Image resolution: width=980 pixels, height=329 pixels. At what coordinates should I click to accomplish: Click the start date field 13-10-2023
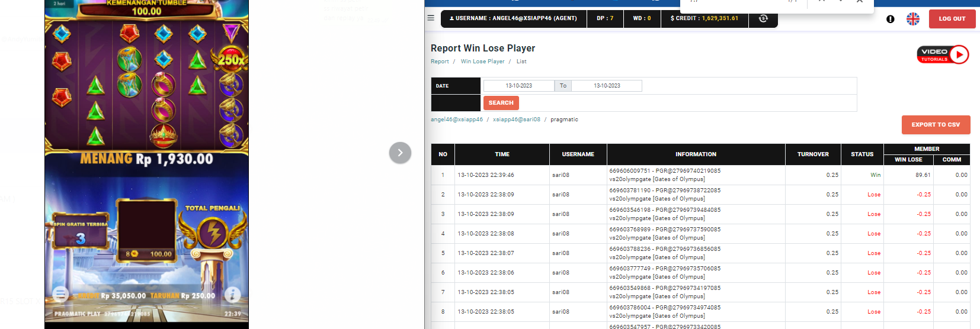click(x=518, y=86)
